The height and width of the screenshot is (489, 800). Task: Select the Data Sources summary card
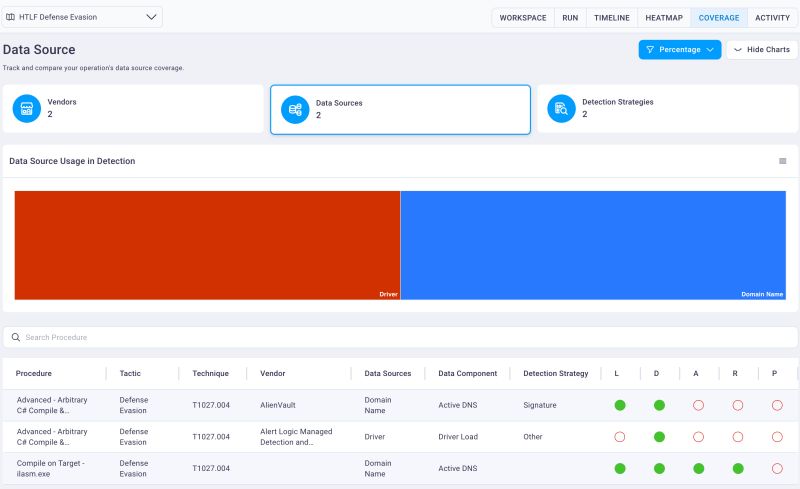401,110
